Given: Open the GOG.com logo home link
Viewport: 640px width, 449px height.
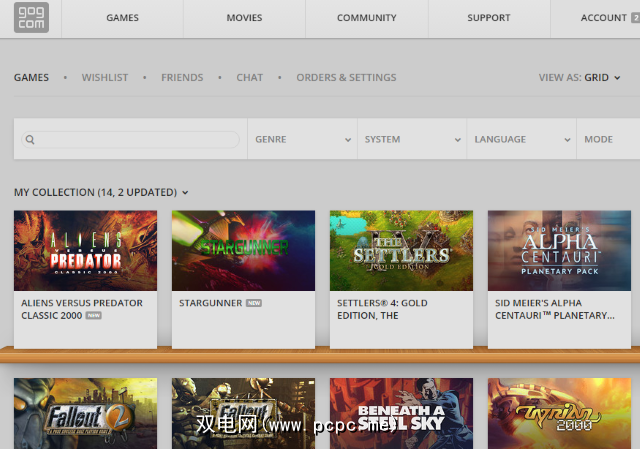Looking at the screenshot, I should click(31, 18).
